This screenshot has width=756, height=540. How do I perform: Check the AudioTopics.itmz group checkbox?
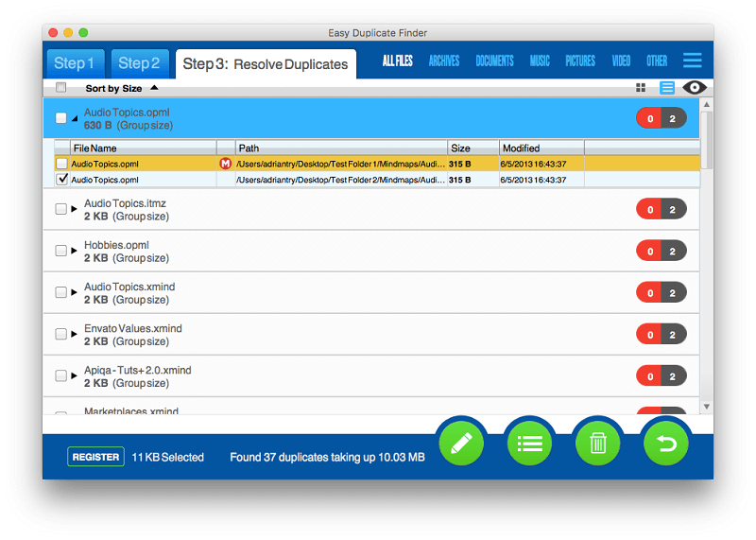click(x=60, y=209)
